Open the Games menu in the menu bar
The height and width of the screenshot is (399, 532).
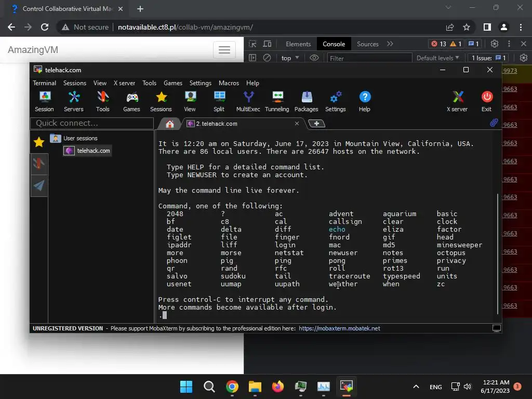(173, 83)
